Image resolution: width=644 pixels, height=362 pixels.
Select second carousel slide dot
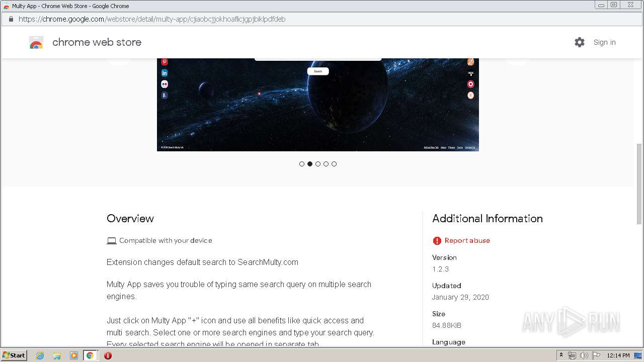point(310,164)
